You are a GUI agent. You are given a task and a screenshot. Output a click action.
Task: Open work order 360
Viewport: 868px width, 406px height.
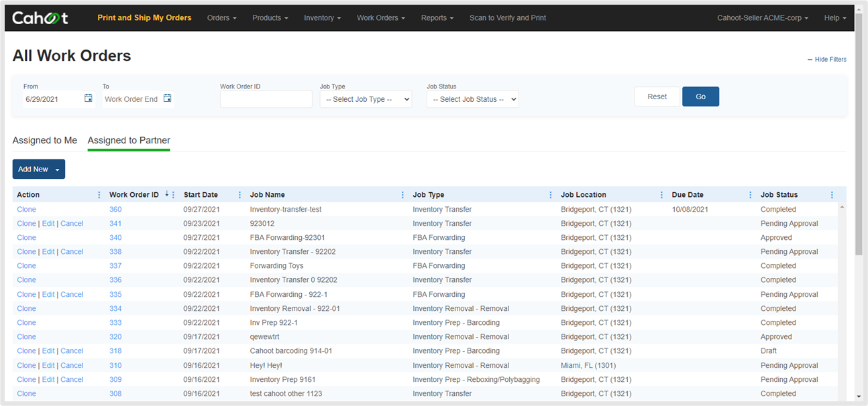[x=115, y=210]
